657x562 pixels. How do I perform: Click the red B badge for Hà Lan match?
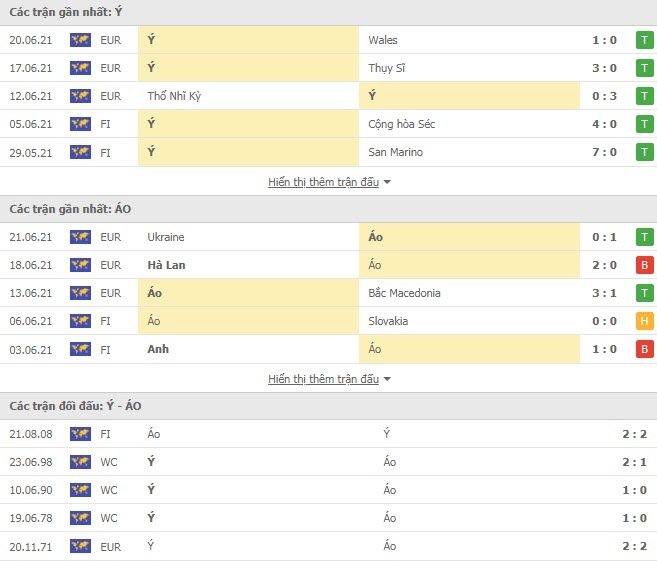[644, 265]
